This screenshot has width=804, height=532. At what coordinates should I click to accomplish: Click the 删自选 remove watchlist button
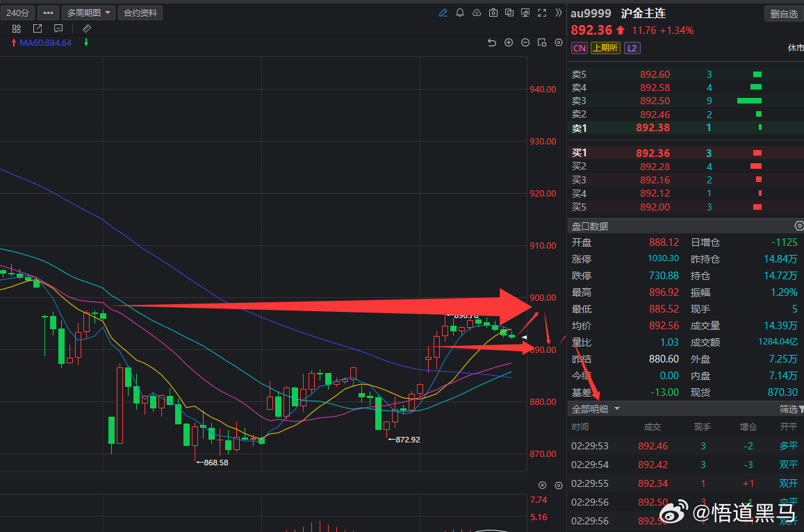click(784, 14)
